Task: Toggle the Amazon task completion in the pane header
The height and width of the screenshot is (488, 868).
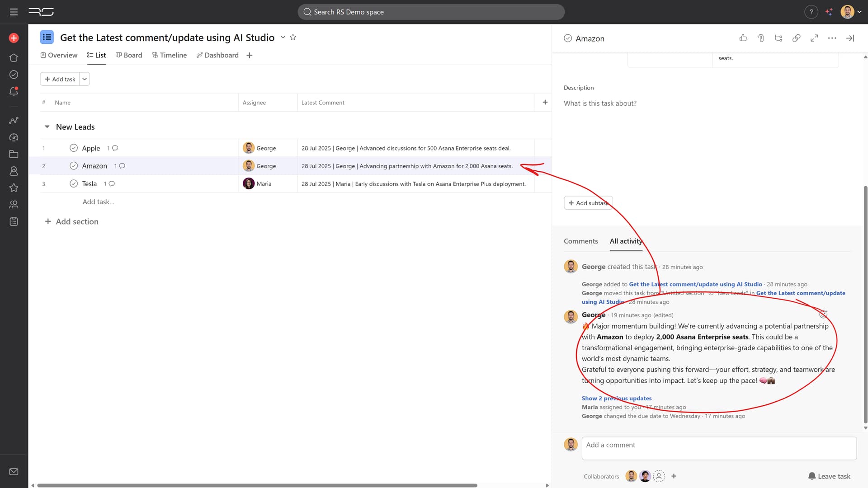Action: pos(568,38)
